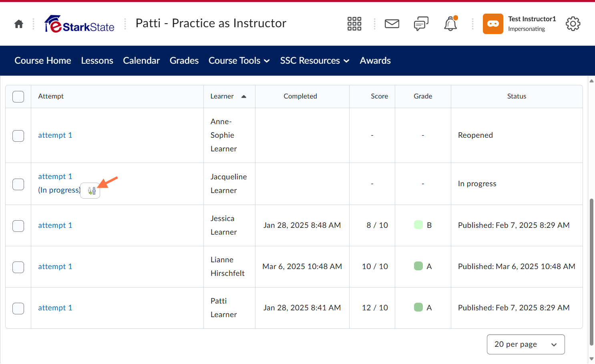Click the 'Patti - Practice as Instructor' course title

[x=211, y=23]
